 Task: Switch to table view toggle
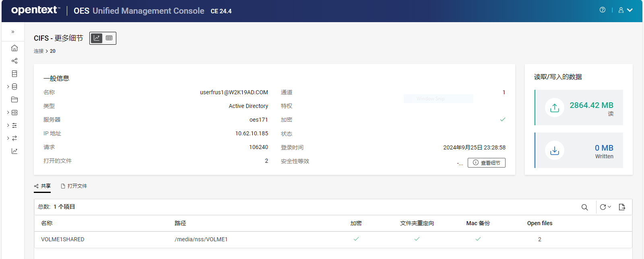(109, 38)
